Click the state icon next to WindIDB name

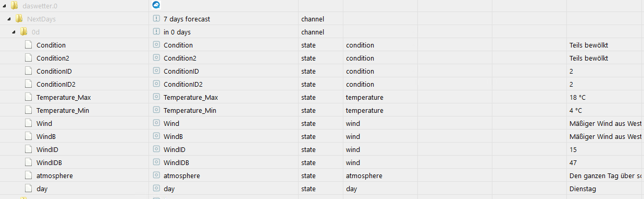pyautogui.click(x=156, y=162)
